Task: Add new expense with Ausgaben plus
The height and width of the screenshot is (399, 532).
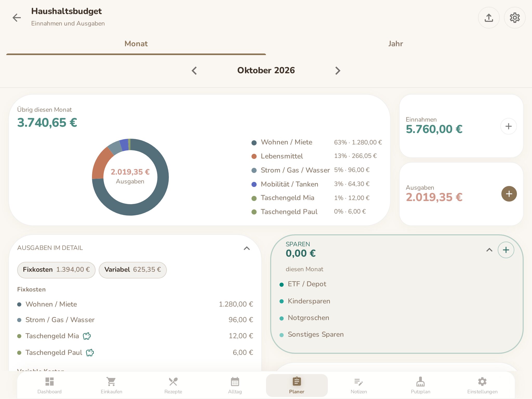Action: click(x=509, y=194)
